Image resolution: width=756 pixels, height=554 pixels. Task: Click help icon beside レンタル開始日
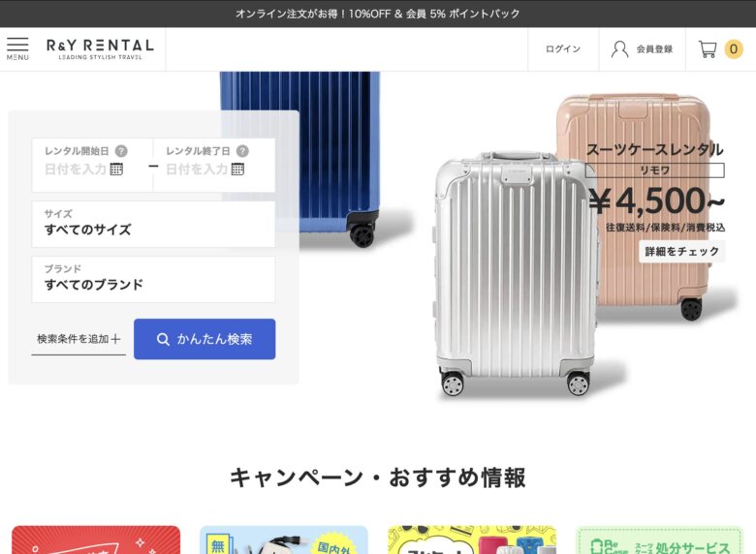tap(121, 151)
